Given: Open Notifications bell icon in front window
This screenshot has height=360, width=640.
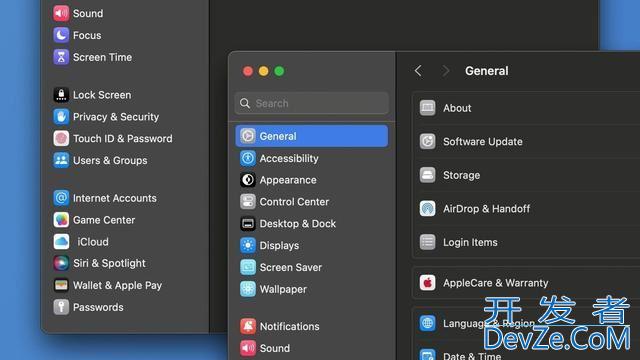Looking at the screenshot, I should click(x=248, y=327).
